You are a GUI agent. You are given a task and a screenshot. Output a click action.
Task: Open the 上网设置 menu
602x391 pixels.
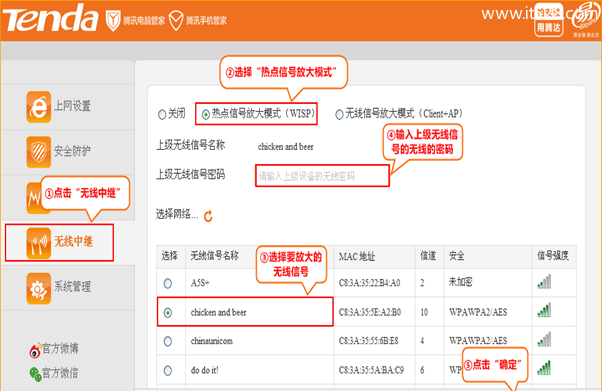[73, 106]
